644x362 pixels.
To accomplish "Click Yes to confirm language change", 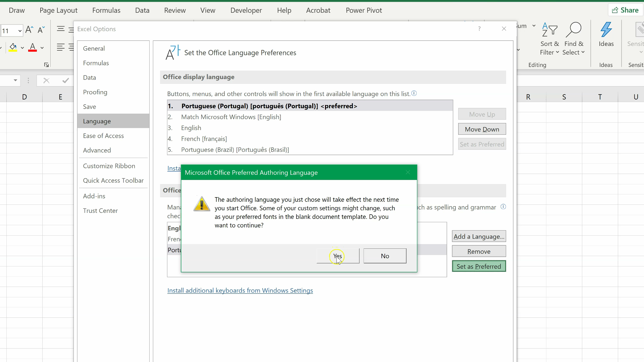I will click(x=337, y=255).
